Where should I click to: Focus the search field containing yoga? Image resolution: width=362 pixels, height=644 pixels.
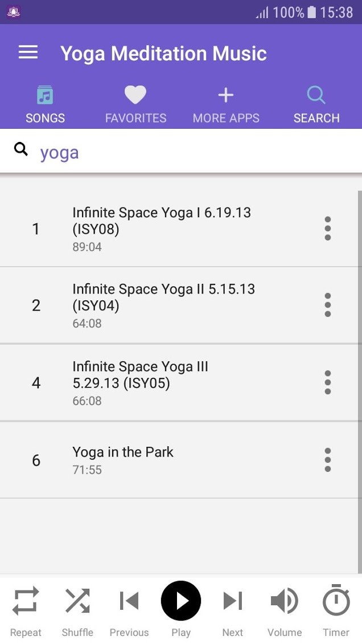pos(194,153)
